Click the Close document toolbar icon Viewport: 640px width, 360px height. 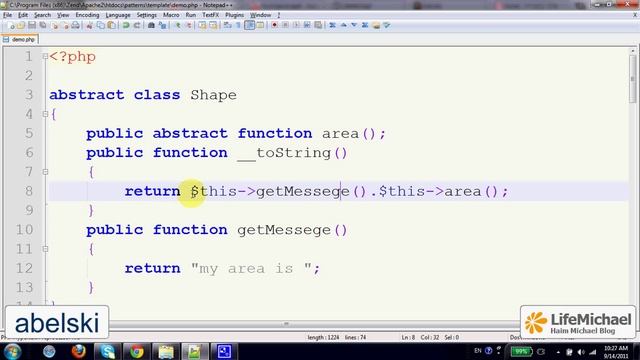pyautogui.click(x=54, y=25)
